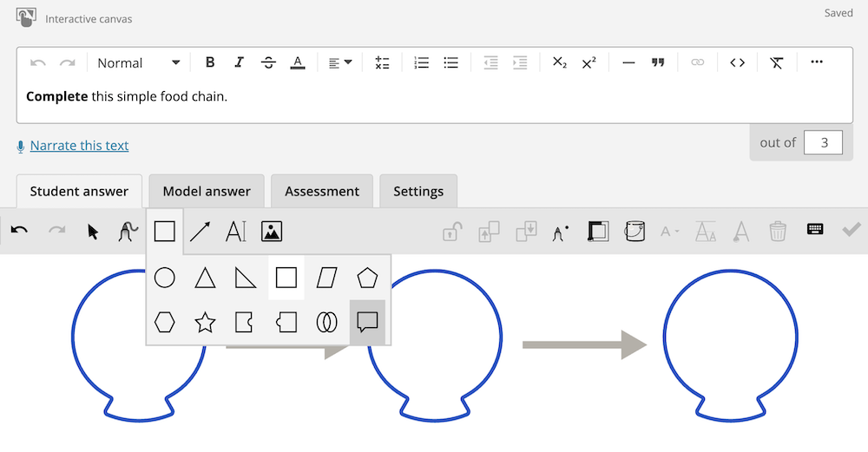Toggle block quote formatting
This screenshot has width=868, height=452.
click(x=658, y=62)
